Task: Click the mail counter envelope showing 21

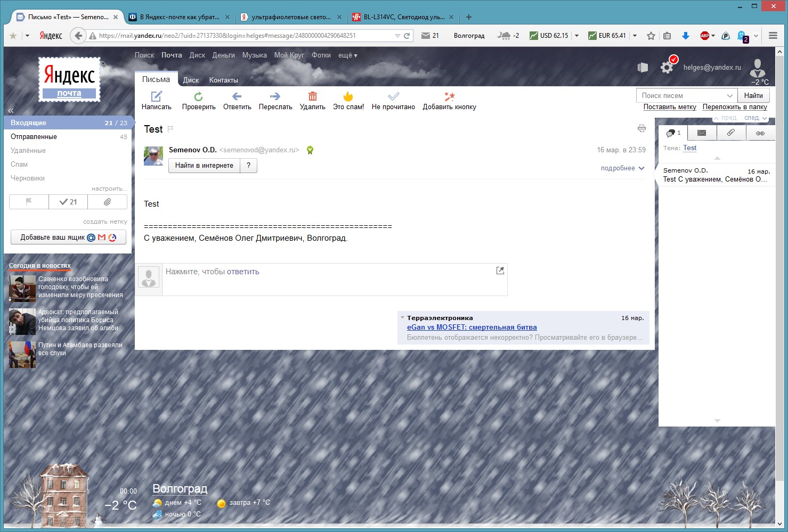Action: pyautogui.click(x=430, y=36)
